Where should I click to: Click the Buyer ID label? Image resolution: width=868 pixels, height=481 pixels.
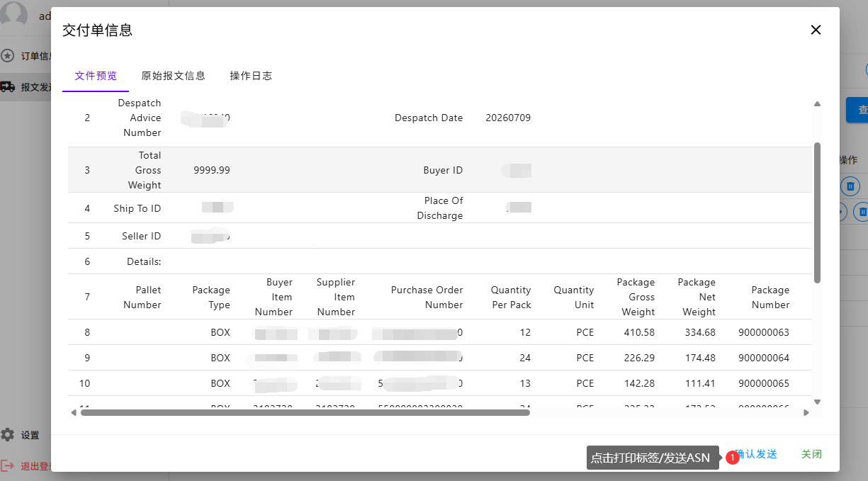pos(443,170)
